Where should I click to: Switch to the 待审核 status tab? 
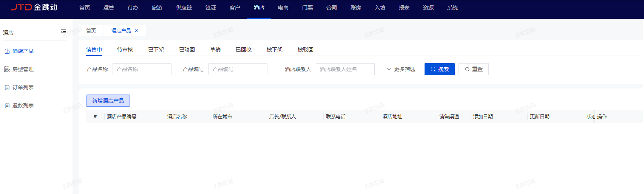tap(125, 50)
